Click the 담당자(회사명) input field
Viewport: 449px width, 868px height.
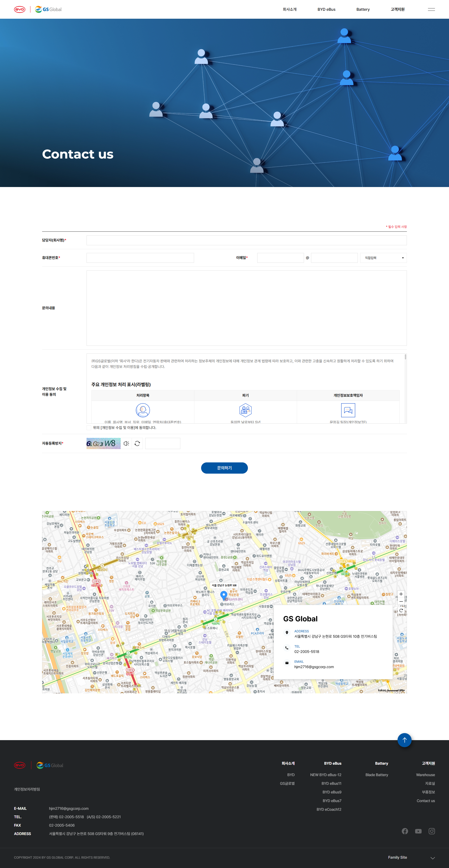pos(246,240)
